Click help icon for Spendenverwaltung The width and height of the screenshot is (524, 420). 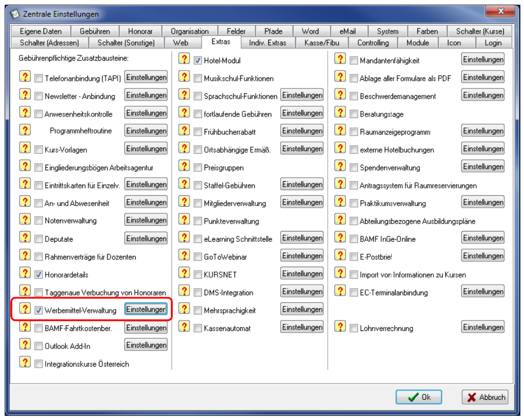click(x=340, y=166)
